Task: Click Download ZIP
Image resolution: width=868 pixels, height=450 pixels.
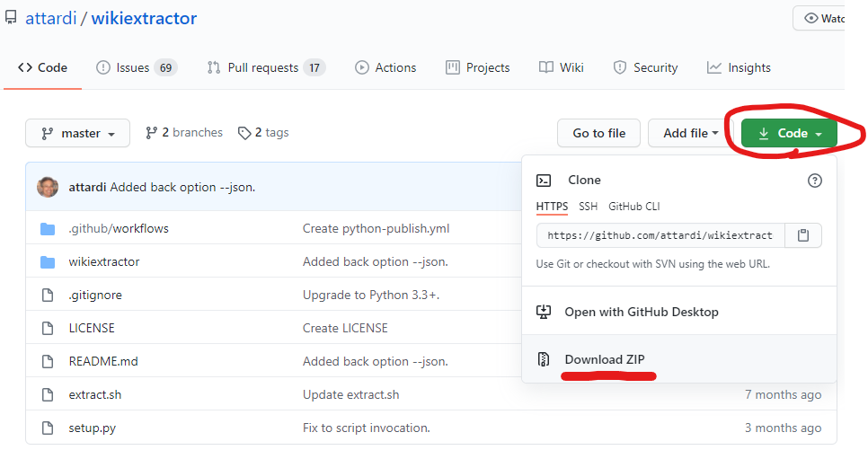Action: (x=605, y=359)
